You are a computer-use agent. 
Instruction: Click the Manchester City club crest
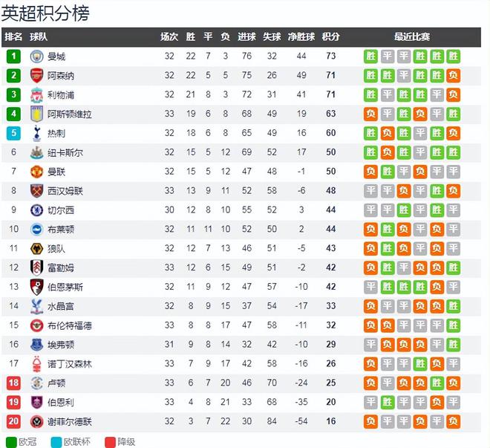[36, 56]
